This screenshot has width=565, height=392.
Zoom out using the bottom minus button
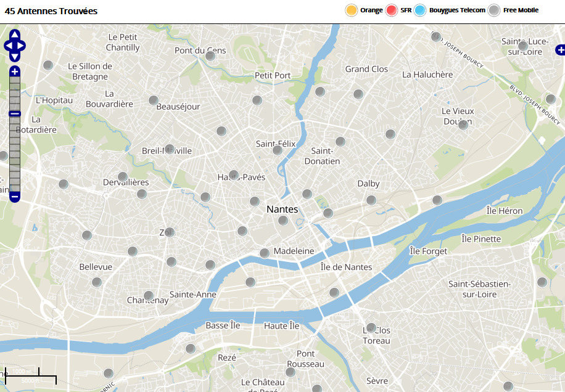[x=15, y=197]
